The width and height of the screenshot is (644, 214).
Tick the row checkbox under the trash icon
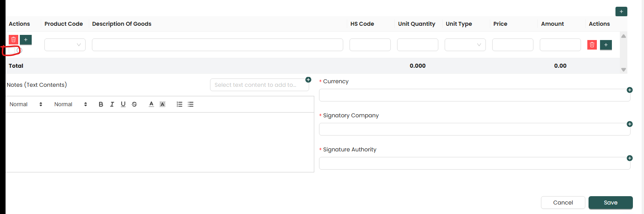coord(11,50)
